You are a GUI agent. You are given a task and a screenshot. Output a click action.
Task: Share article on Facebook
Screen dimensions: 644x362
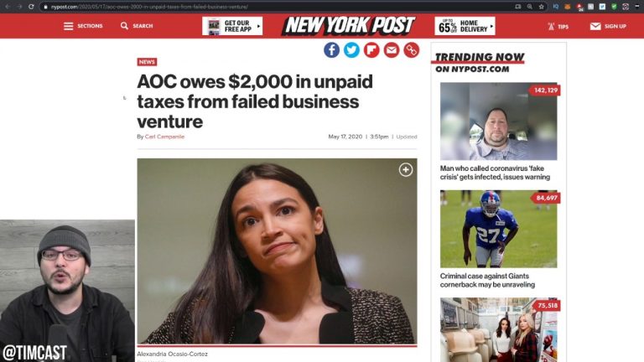tap(332, 50)
